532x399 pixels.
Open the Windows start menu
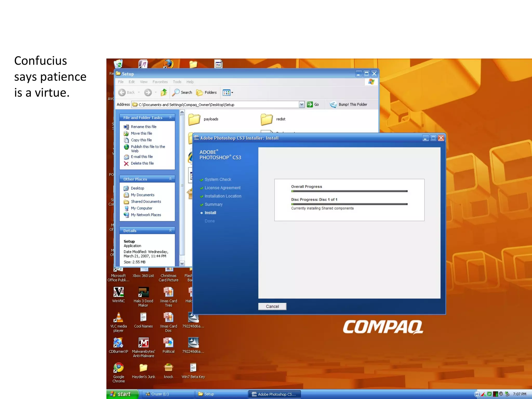[122, 394]
